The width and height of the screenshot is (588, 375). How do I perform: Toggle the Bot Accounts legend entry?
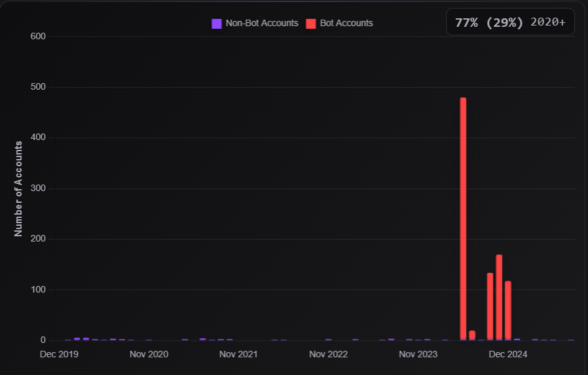pyautogui.click(x=339, y=24)
